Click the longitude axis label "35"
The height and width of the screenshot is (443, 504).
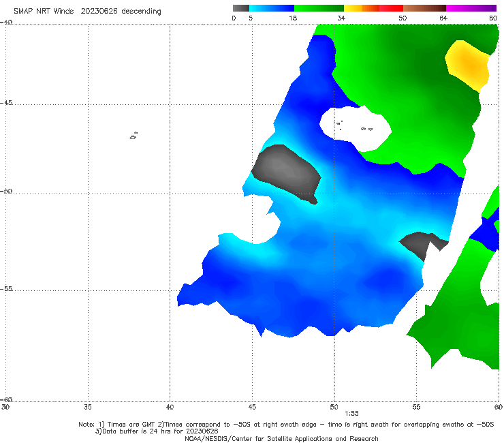click(88, 407)
